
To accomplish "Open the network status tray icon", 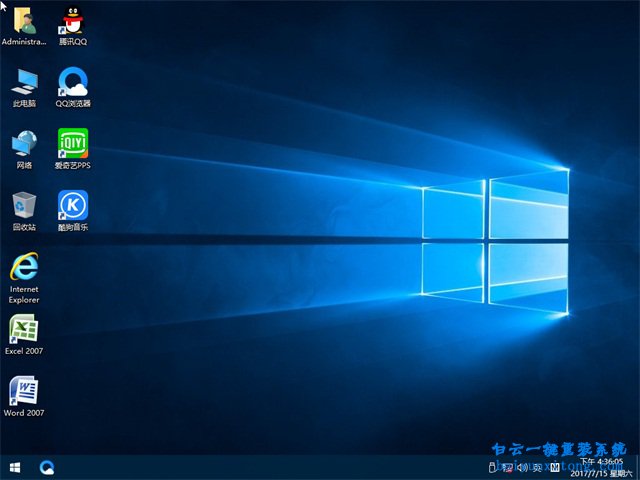I will [507, 468].
